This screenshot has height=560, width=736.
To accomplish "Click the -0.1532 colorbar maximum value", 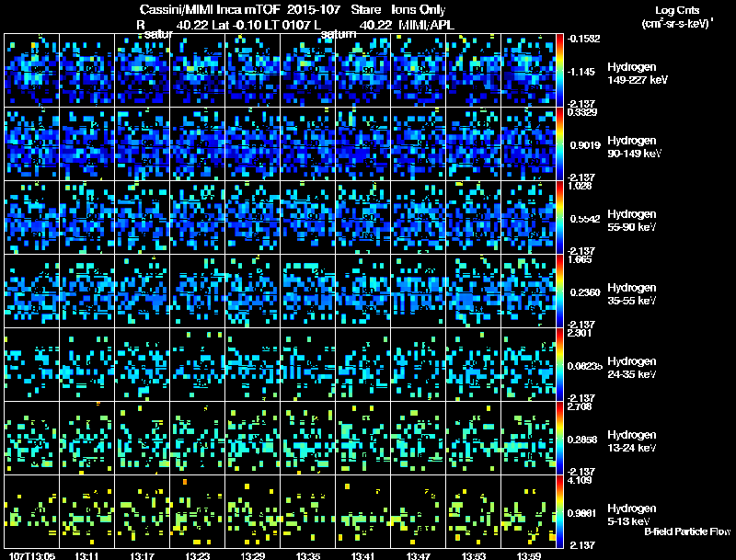I will pos(583,39).
